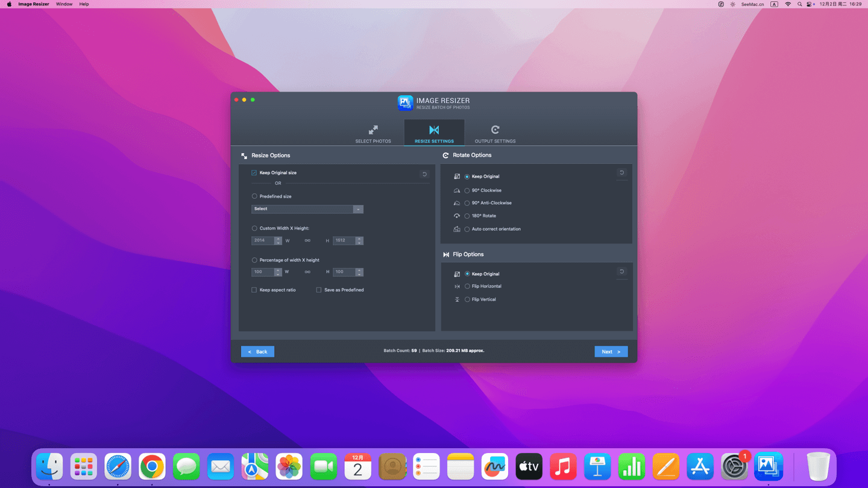Click the Rotate Options reset icon
Screen dimensions: 868x488
click(x=621, y=173)
